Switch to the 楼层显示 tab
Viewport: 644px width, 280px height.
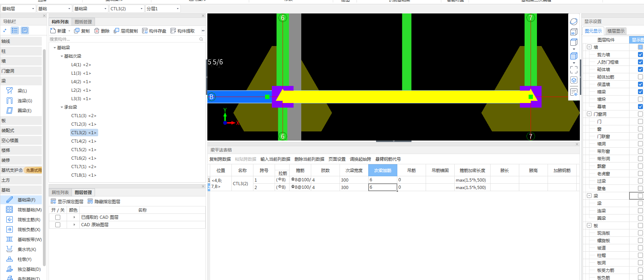click(x=616, y=31)
